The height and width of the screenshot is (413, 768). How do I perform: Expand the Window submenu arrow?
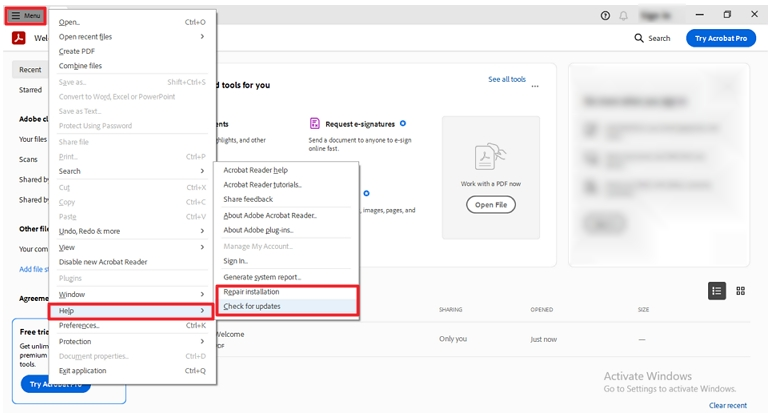coord(202,294)
